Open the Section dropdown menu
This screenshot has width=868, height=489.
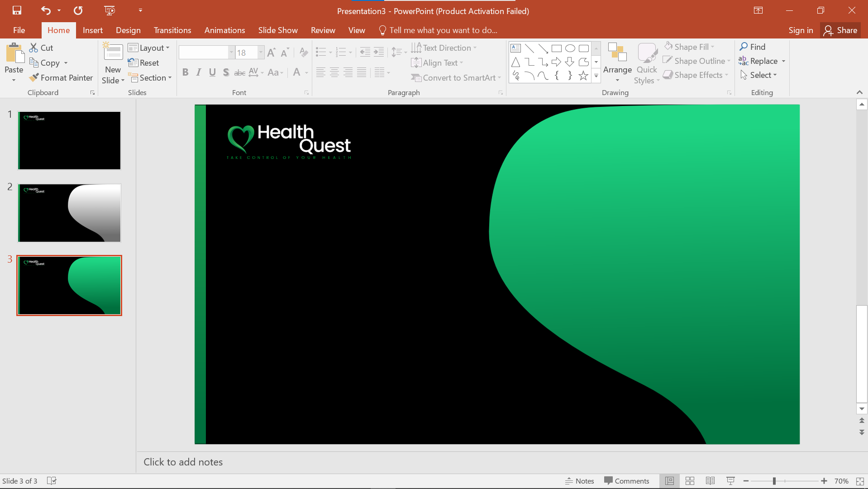pos(151,78)
